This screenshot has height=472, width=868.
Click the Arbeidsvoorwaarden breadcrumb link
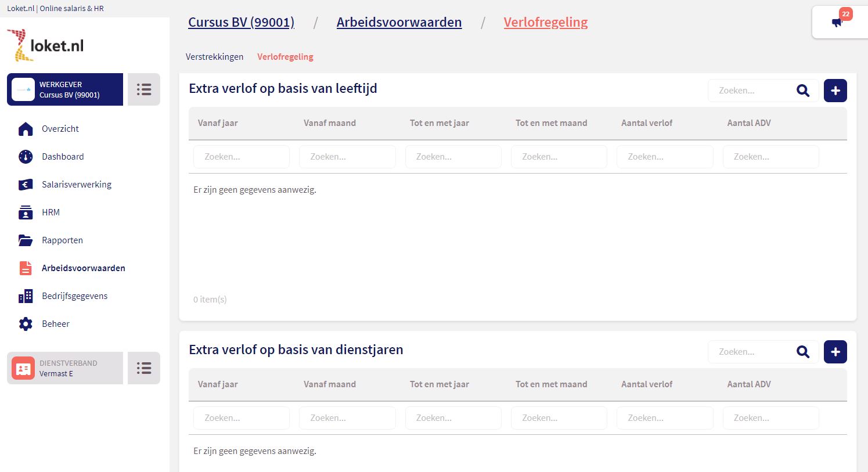(x=399, y=22)
